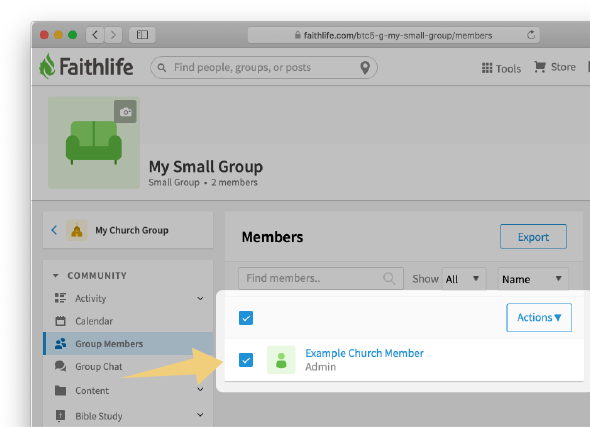Click the camera icon on group photo
590x427 pixels.
tap(125, 112)
